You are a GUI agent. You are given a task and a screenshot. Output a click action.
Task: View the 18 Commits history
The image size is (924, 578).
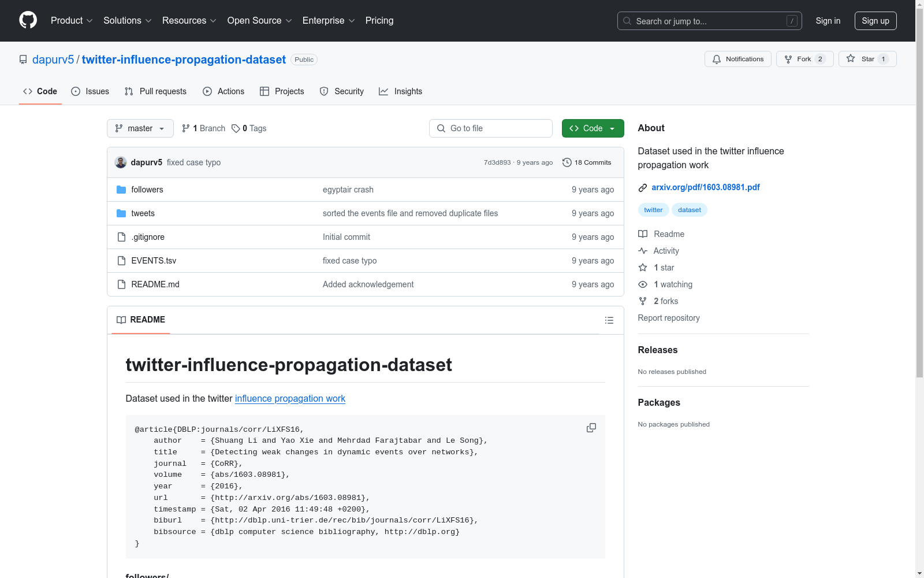point(587,162)
